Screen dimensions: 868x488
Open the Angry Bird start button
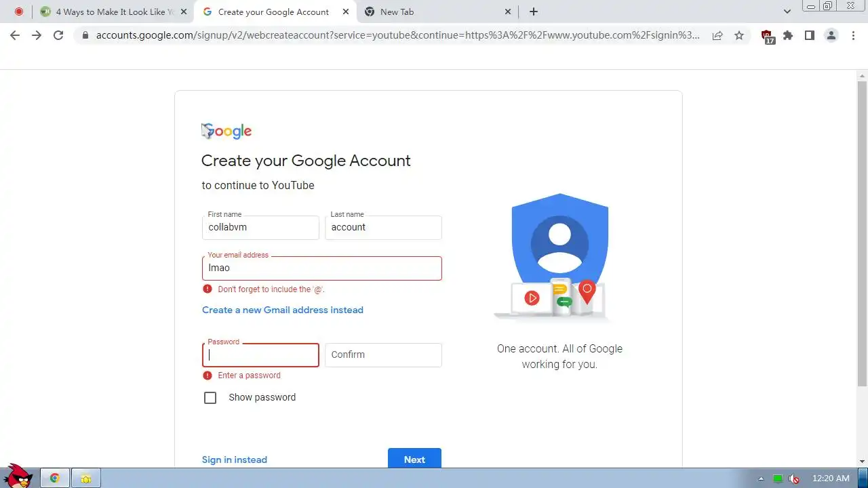(18, 476)
